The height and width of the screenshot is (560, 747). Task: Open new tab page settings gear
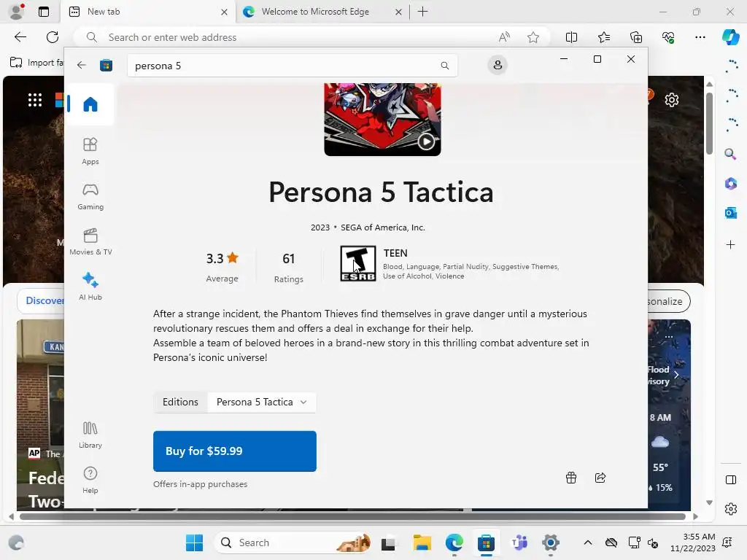tap(672, 100)
